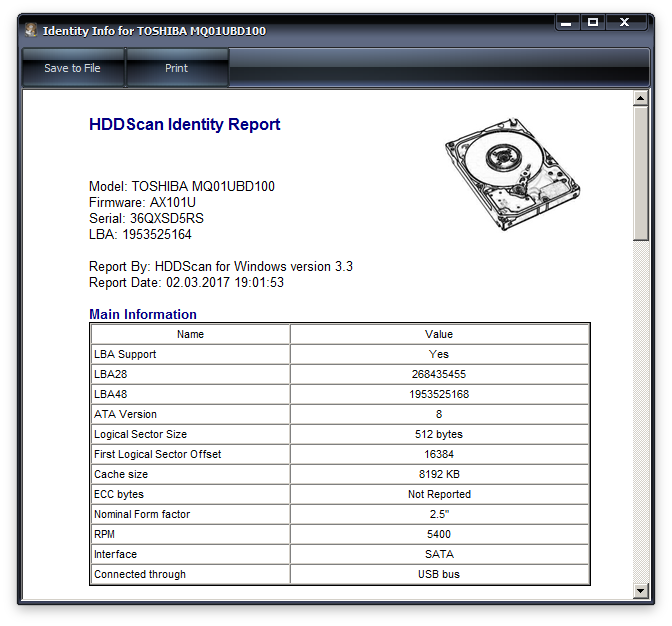Viewport: 672px width, 626px height.
Task: Click the ECC bytes row name
Action: (x=190, y=494)
